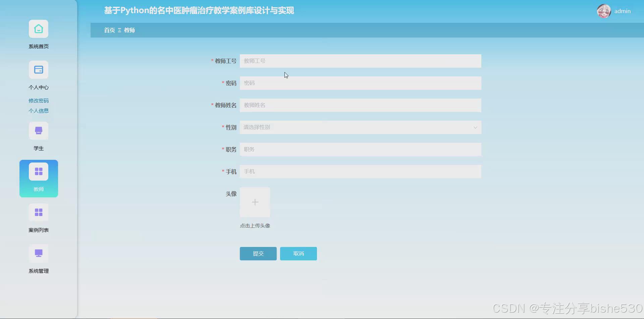
Task: Open the admin account dropdown menu
Action: (623, 11)
